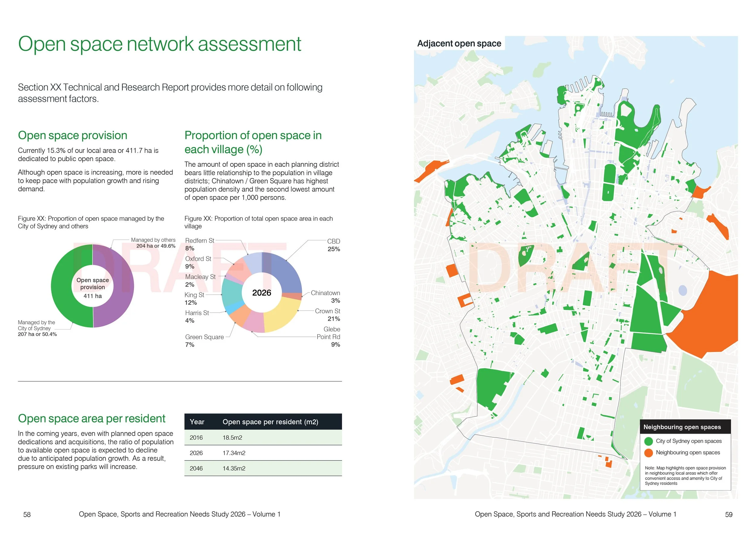Click the Open space per resident column header
Screen dimensions: 756x535
[x=270, y=422]
